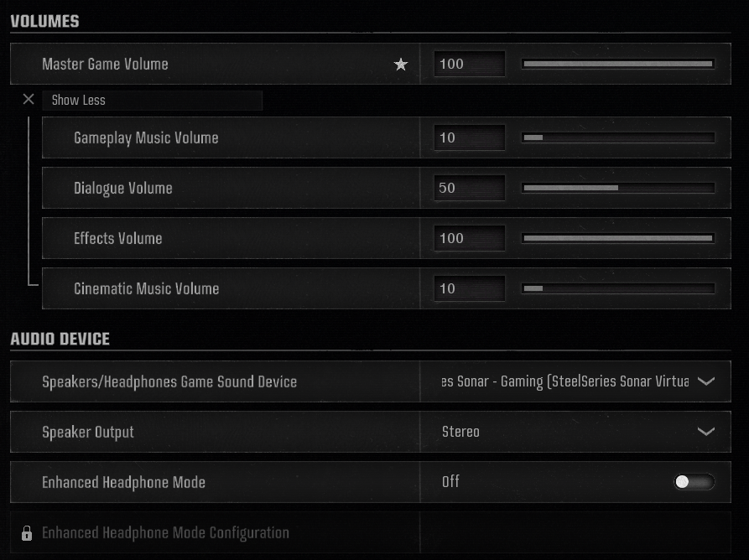The width and height of the screenshot is (749, 560).
Task: Click the Effects Volume slider
Action: (618, 238)
